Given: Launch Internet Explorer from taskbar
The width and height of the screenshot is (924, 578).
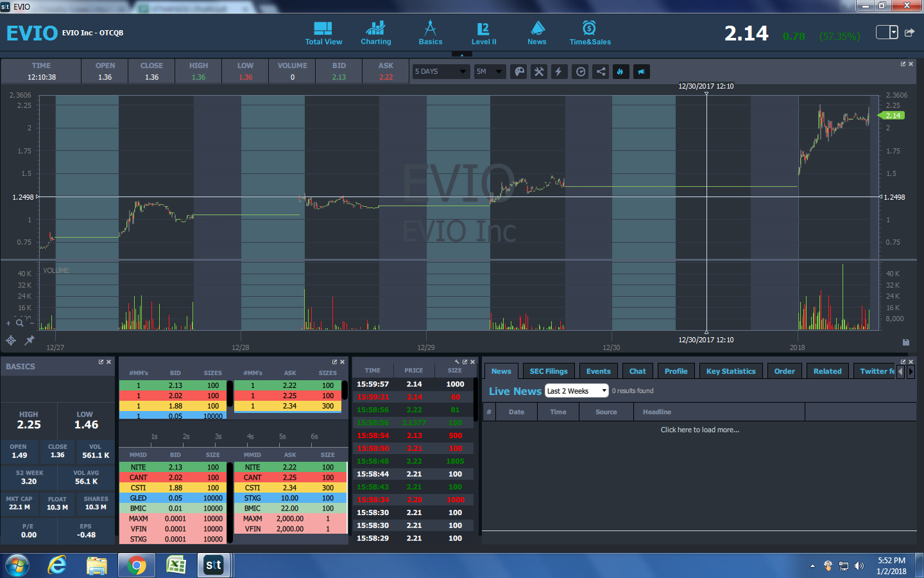Looking at the screenshot, I should click(x=58, y=565).
